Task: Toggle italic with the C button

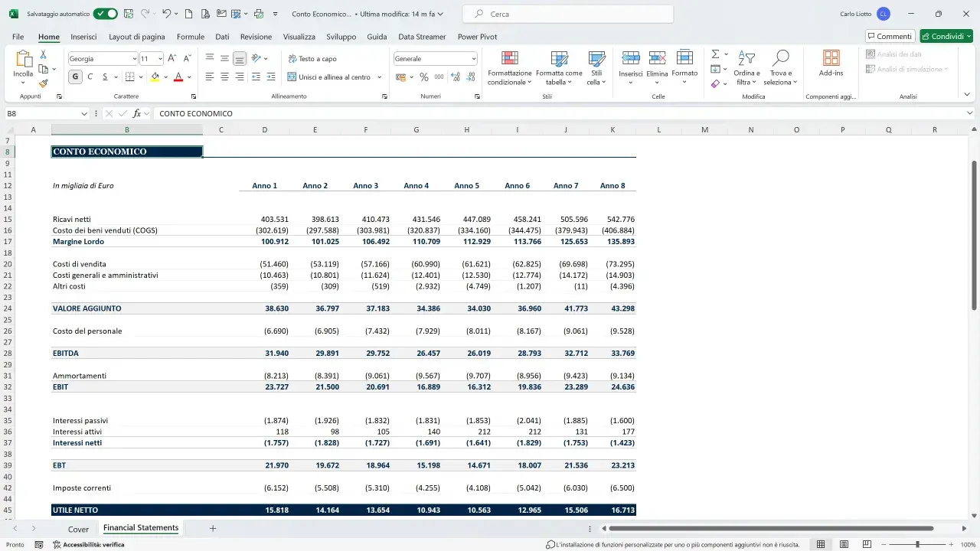Action: [x=90, y=77]
